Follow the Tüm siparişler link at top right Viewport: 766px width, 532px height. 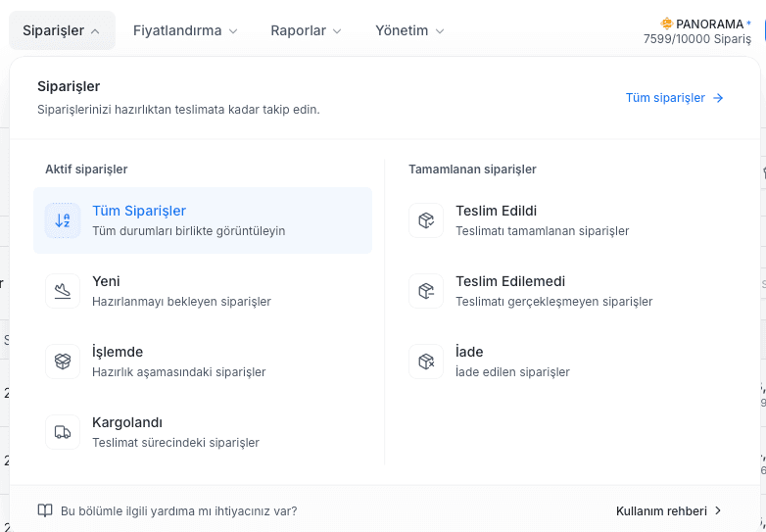(x=674, y=98)
